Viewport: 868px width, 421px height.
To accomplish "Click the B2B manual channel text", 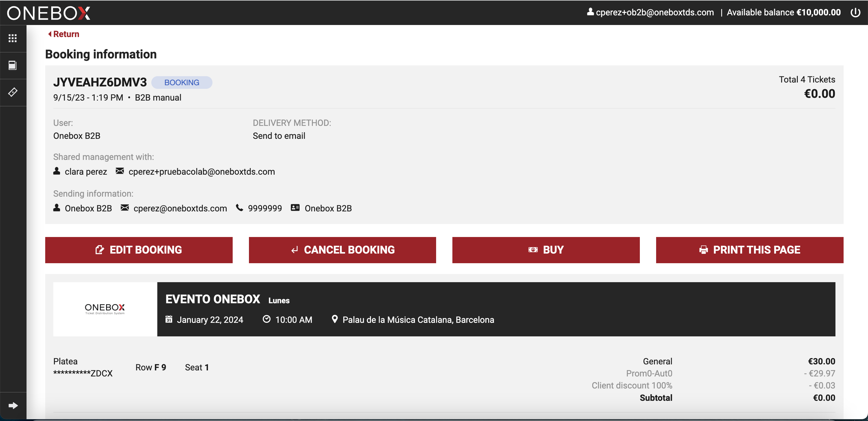I will 158,98.
